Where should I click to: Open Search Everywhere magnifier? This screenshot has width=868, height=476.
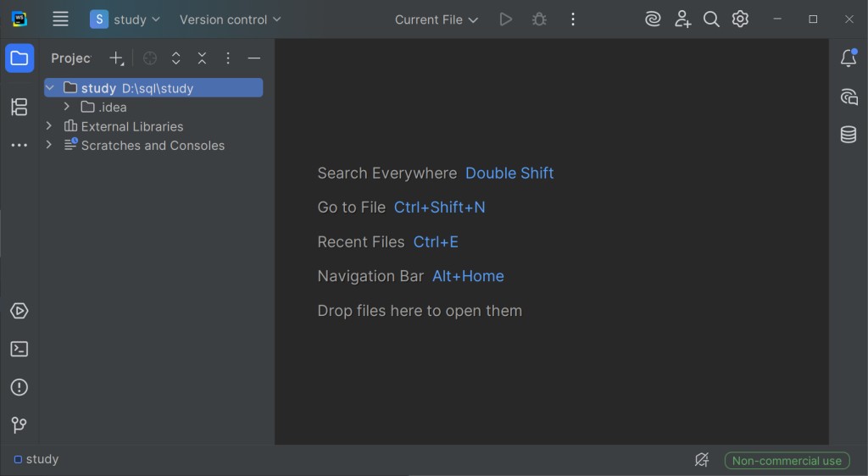click(711, 19)
